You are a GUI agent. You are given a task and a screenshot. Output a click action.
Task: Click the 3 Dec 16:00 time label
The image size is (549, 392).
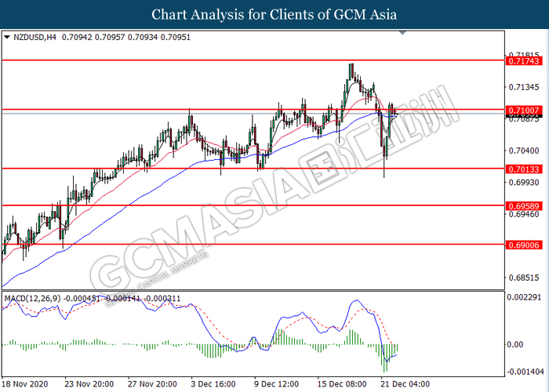point(213,384)
